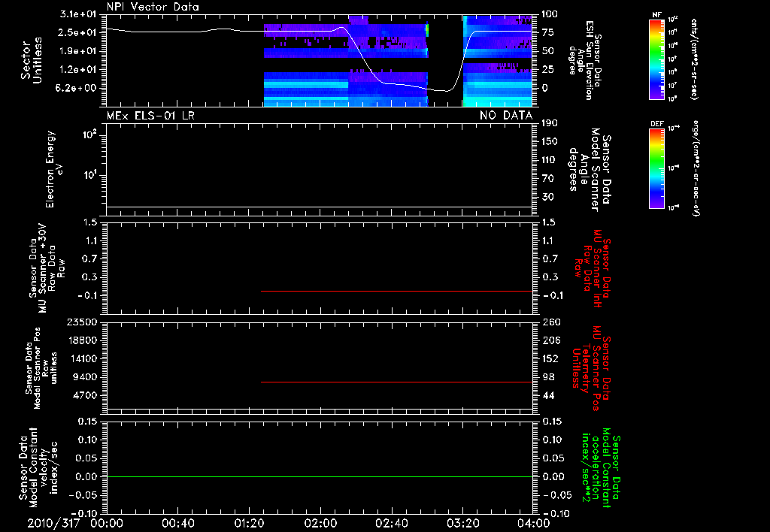Click the green velocity line at 0.00
This screenshot has height=532, width=770.
point(319,476)
